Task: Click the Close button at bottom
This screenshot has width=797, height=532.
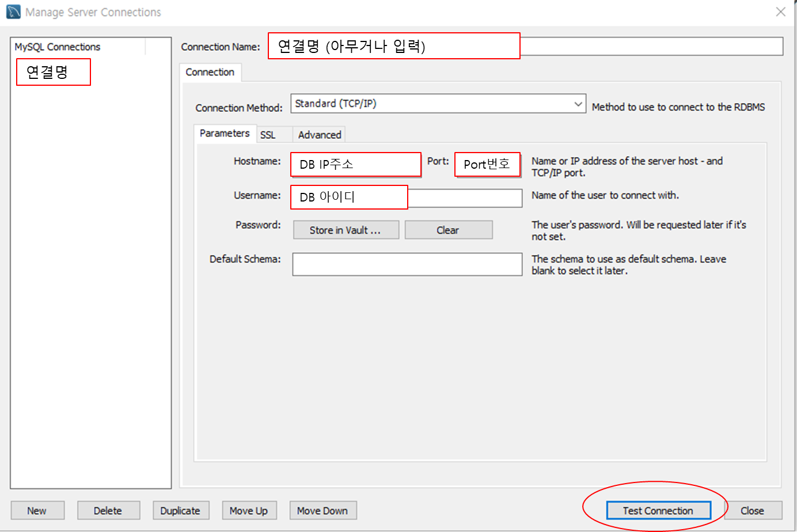Action: pyautogui.click(x=753, y=511)
